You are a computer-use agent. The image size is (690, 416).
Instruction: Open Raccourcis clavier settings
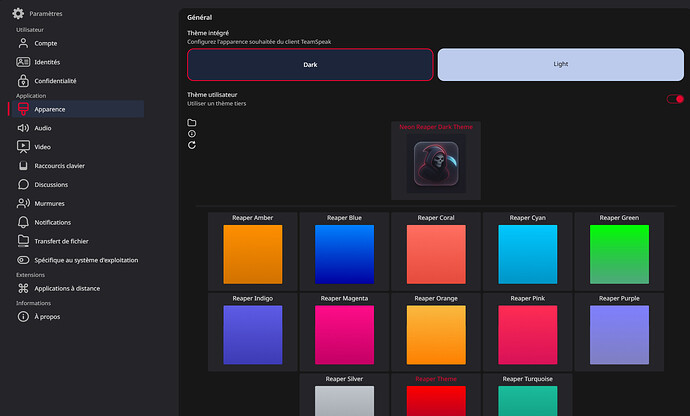(59, 165)
